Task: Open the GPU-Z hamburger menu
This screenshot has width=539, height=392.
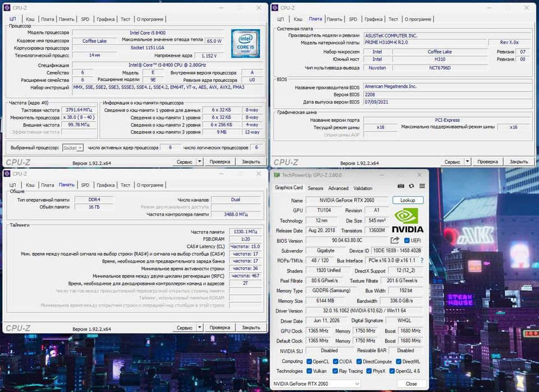Action: click(422, 186)
